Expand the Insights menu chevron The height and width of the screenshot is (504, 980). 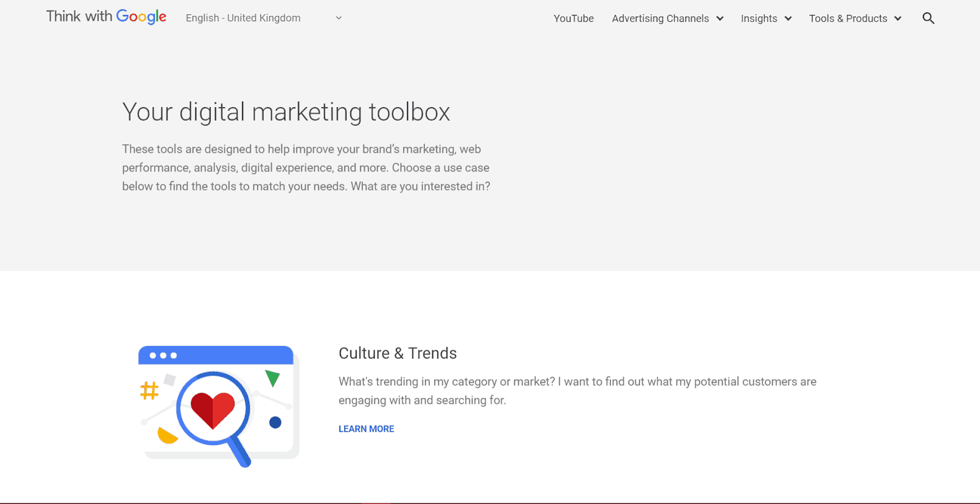pos(788,19)
